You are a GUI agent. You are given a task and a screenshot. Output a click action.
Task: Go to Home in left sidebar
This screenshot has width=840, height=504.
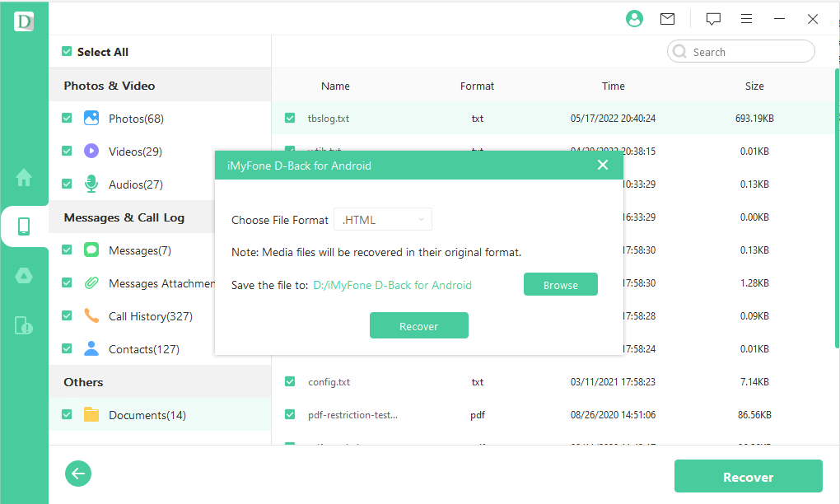[24, 177]
